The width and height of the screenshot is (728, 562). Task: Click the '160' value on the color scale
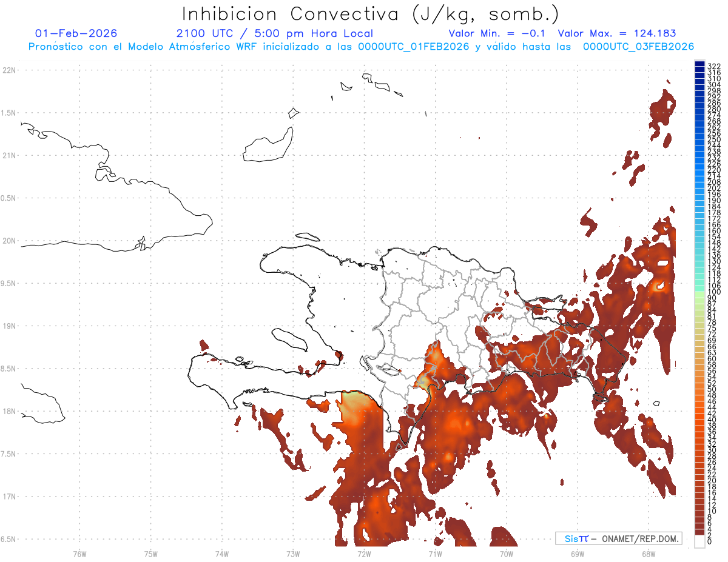pyautogui.click(x=714, y=231)
